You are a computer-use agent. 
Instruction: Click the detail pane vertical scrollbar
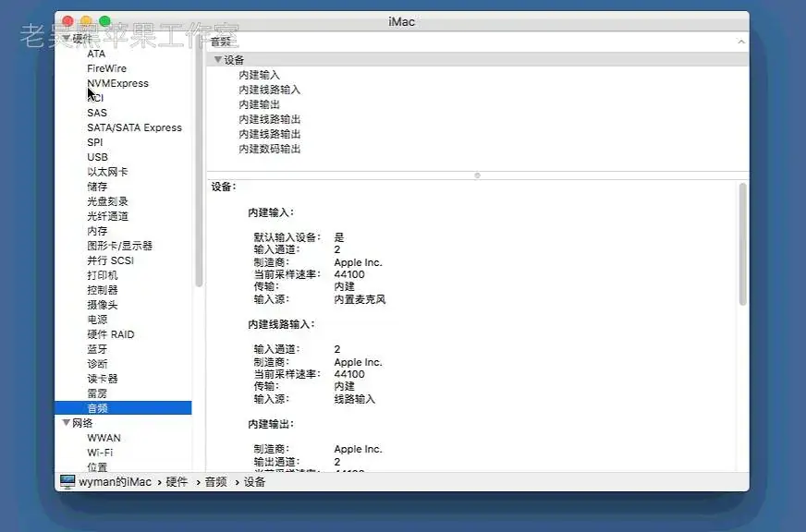(x=742, y=245)
